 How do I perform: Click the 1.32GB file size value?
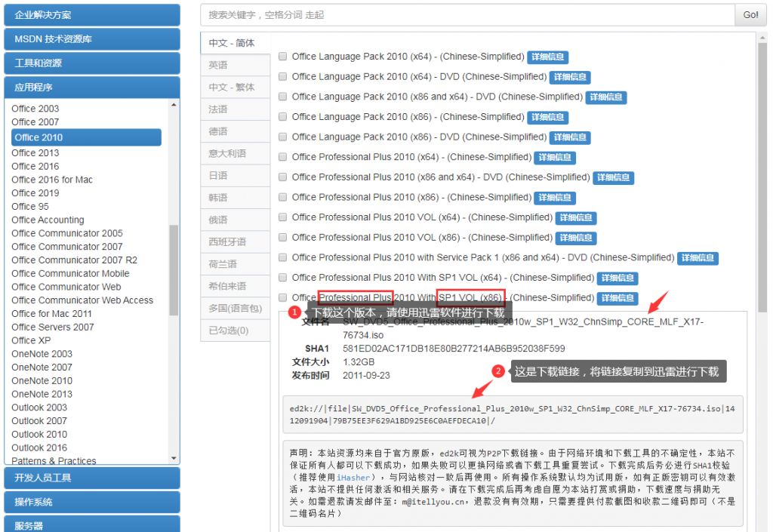(359, 362)
